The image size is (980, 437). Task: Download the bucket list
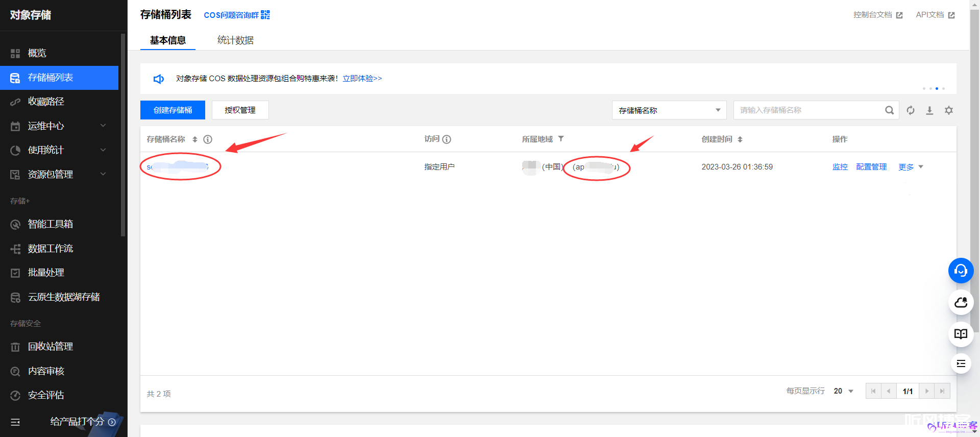[x=929, y=110]
